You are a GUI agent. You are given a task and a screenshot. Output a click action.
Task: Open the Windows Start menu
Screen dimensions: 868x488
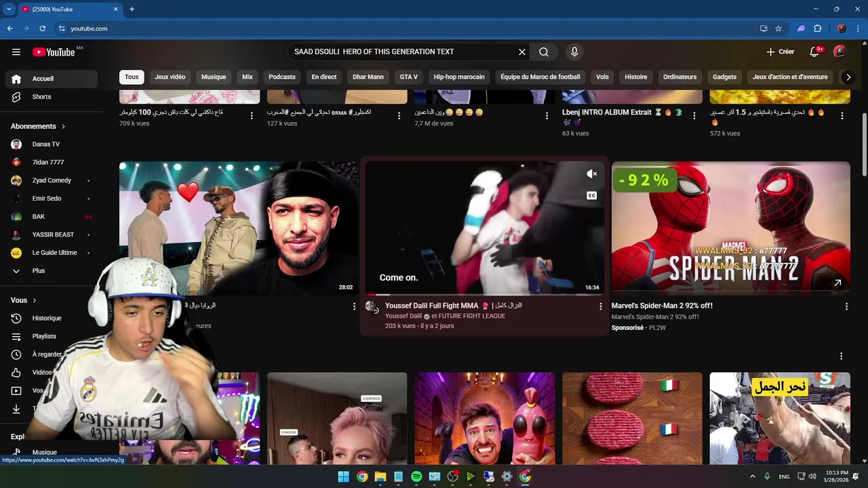(x=344, y=476)
